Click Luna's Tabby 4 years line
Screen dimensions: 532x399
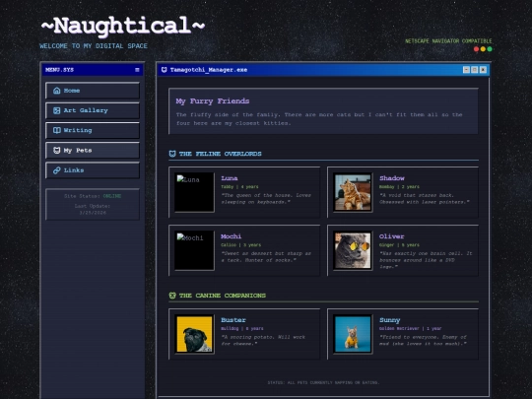coord(239,187)
